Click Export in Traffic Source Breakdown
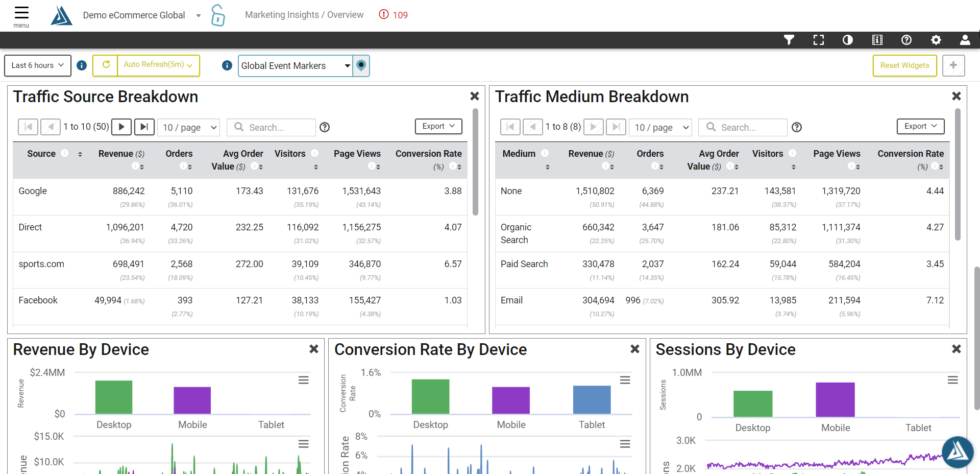The image size is (980, 474). [438, 126]
